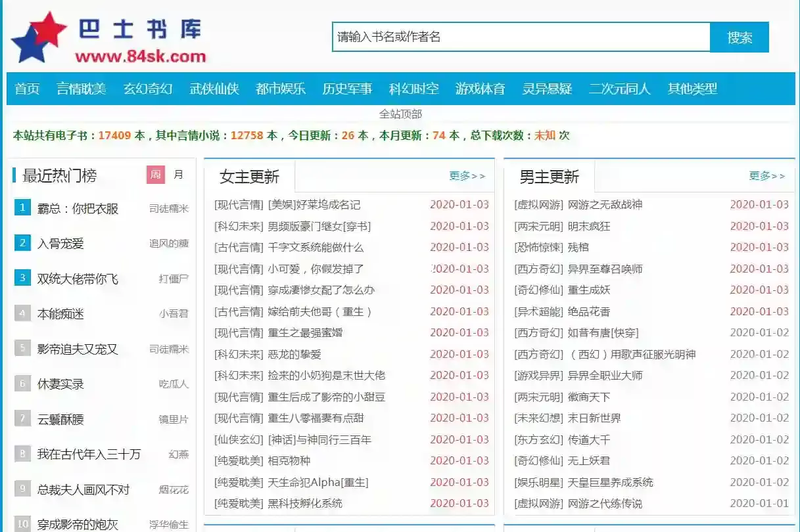
Task: Open ranked book 本能痴迷
Action: [x=60, y=314]
